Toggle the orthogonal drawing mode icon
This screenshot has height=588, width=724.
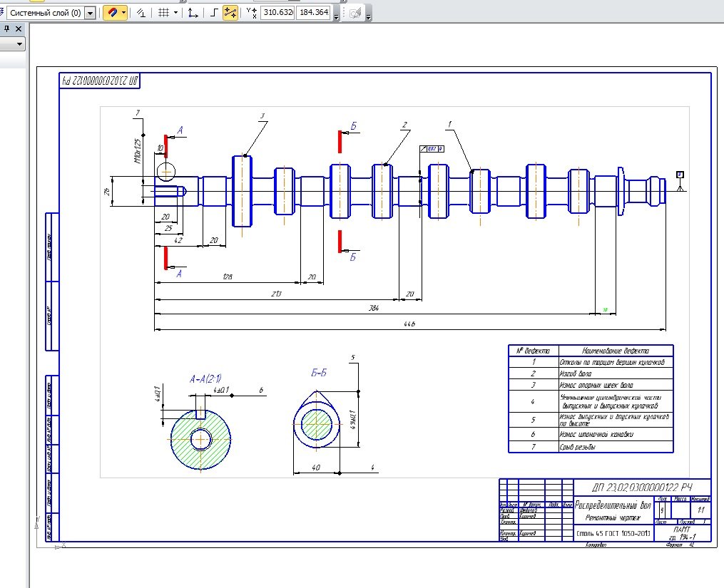coord(214,13)
